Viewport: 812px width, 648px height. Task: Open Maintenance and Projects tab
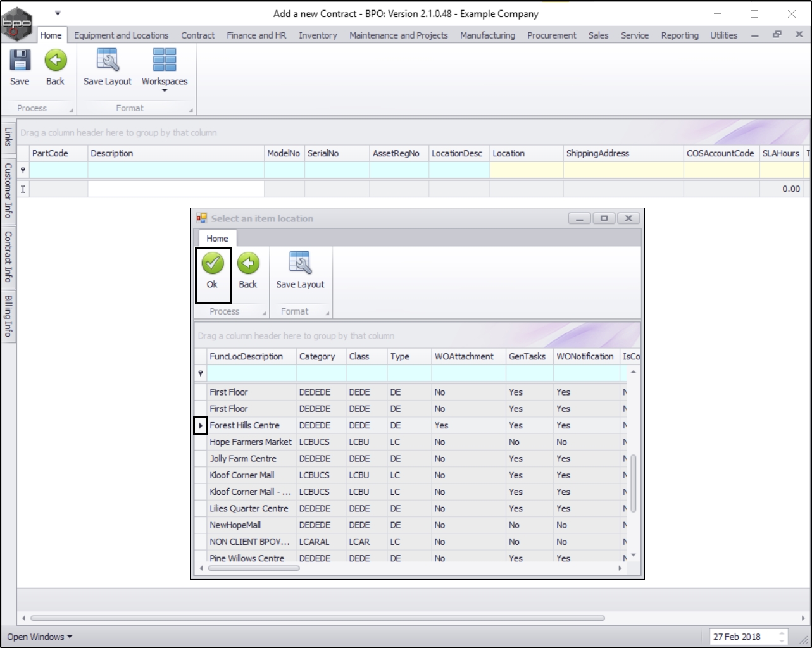point(399,35)
